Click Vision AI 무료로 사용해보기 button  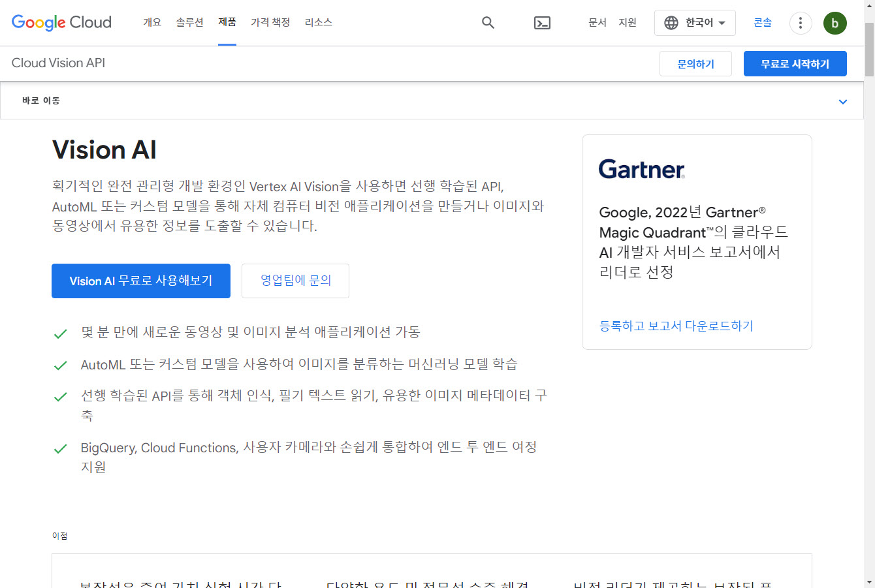[141, 281]
